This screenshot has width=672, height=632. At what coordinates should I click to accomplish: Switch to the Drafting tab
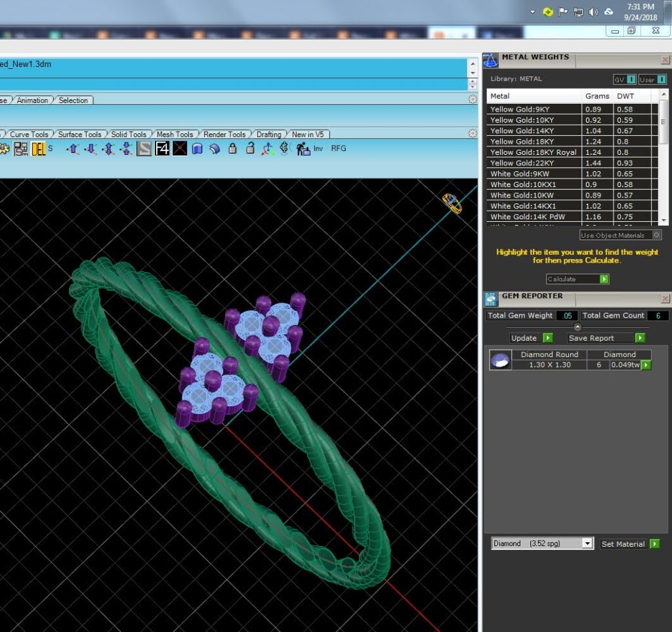point(268,135)
